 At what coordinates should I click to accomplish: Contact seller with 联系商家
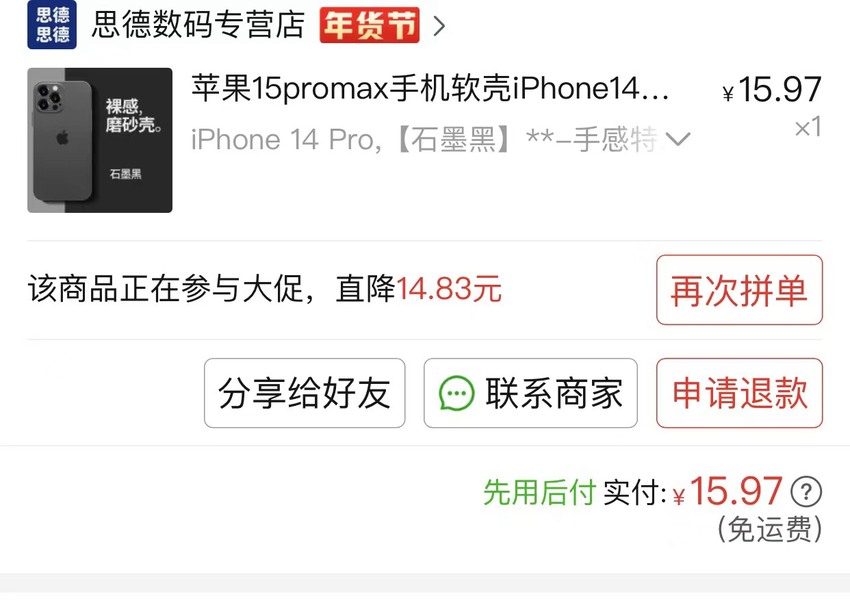click(530, 393)
